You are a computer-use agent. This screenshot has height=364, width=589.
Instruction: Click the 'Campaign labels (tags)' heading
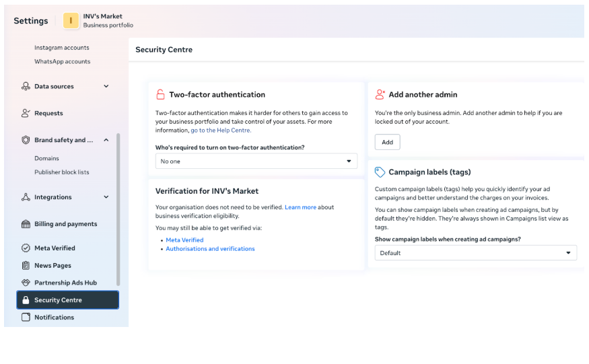pos(429,172)
